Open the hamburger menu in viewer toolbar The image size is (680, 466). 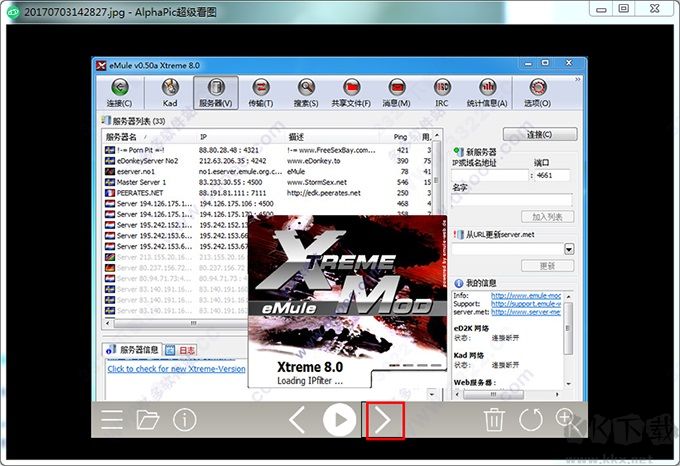coord(112,420)
